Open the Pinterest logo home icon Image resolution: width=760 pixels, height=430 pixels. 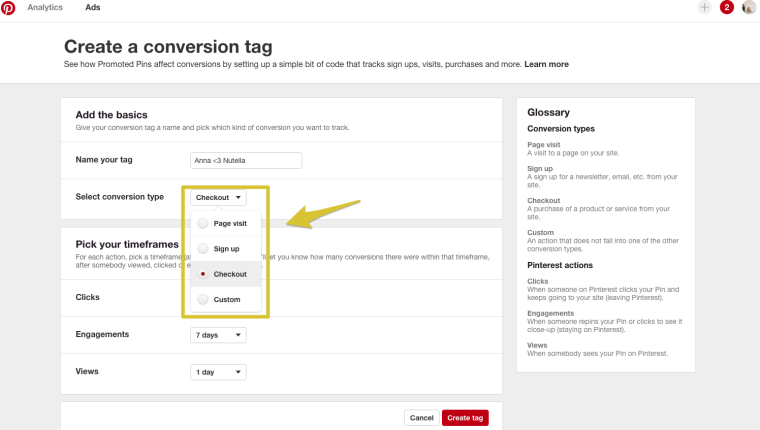8,8
